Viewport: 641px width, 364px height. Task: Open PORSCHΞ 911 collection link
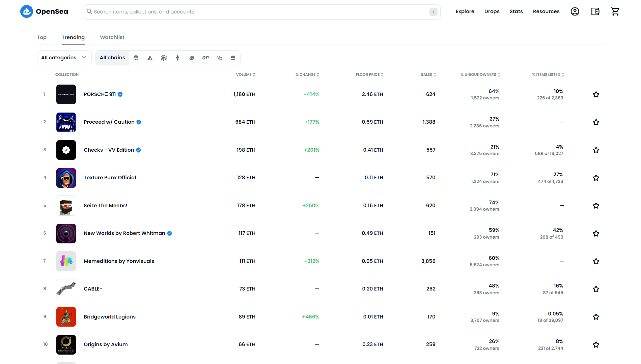(100, 94)
